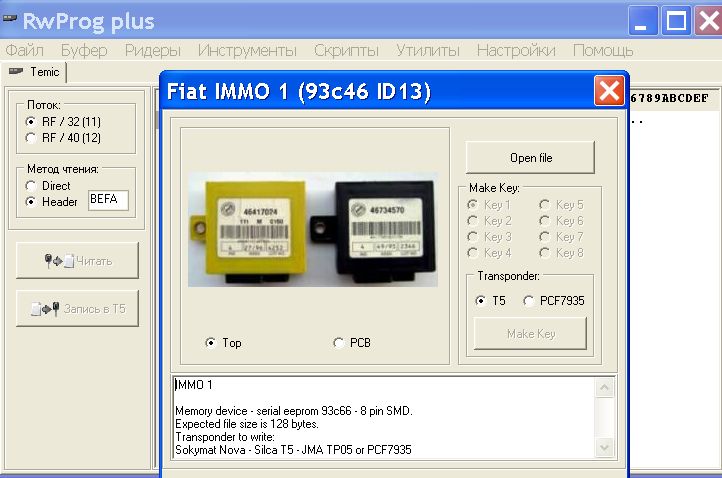Choose Direct reading method

coord(48,186)
